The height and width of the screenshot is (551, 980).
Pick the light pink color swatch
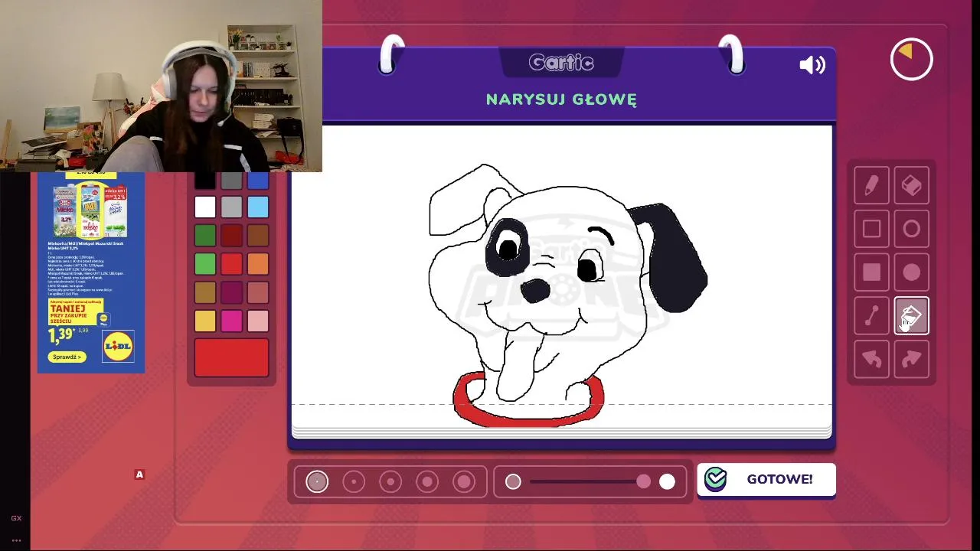pyautogui.click(x=258, y=320)
